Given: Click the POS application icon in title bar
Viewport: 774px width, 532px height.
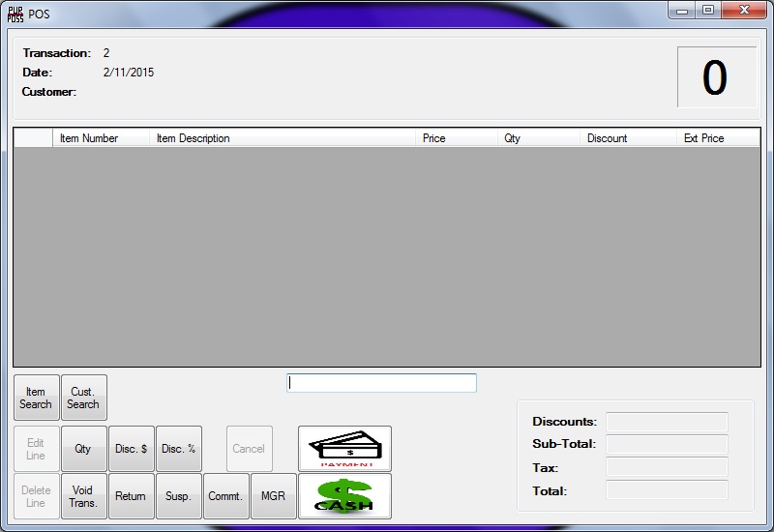Looking at the screenshot, I should point(15,14).
